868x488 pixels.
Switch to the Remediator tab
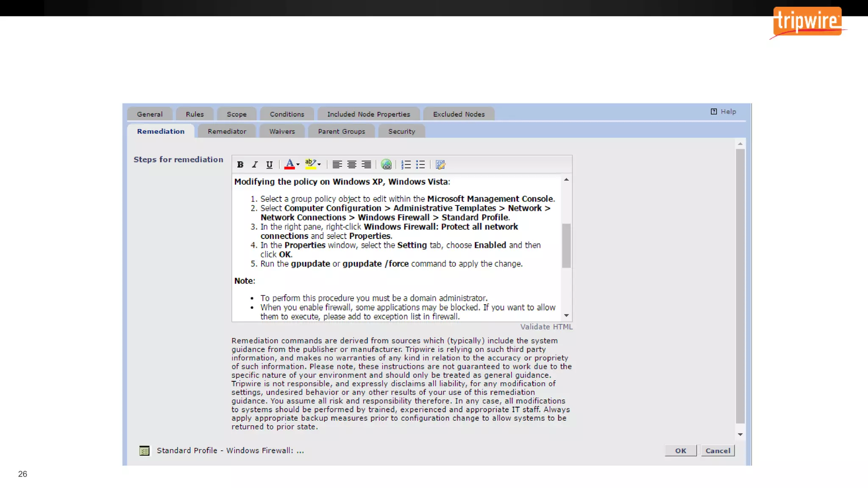click(x=227, y=131)
